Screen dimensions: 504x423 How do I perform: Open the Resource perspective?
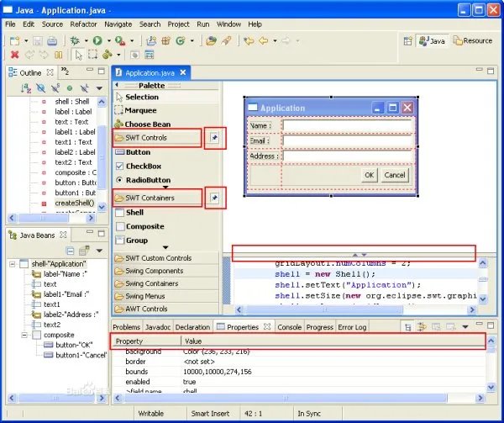click(x=472, y=40)
